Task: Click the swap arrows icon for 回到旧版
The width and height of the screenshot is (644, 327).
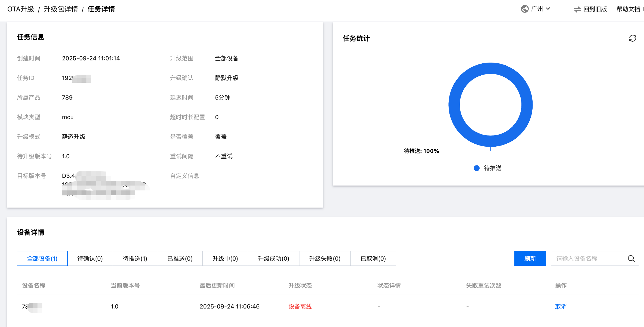Action: 577,10
